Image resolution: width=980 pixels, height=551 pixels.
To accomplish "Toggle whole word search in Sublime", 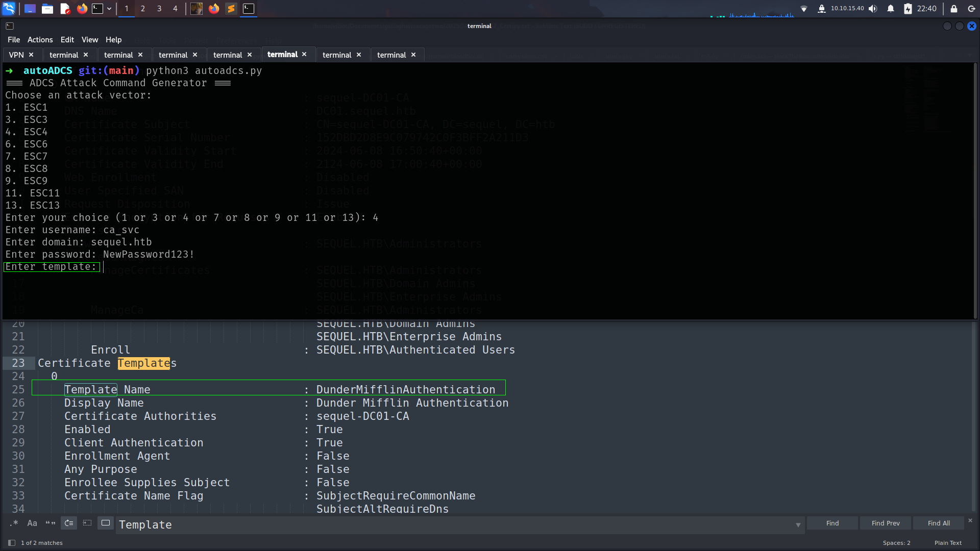I will click(51, 523).
